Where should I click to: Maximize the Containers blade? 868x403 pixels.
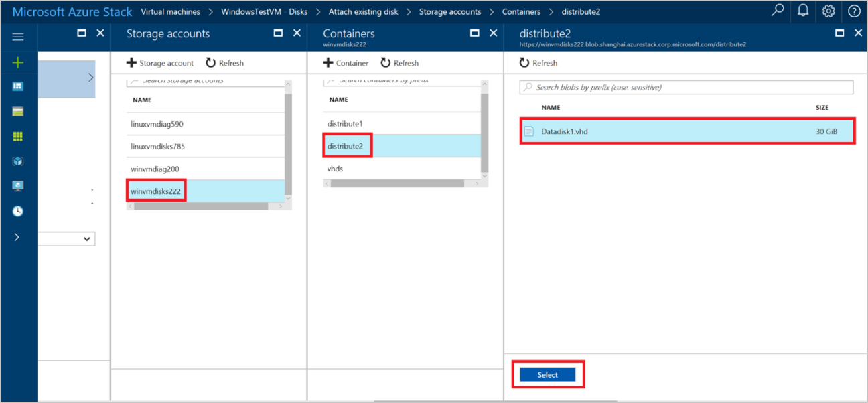tap(475, 33)
